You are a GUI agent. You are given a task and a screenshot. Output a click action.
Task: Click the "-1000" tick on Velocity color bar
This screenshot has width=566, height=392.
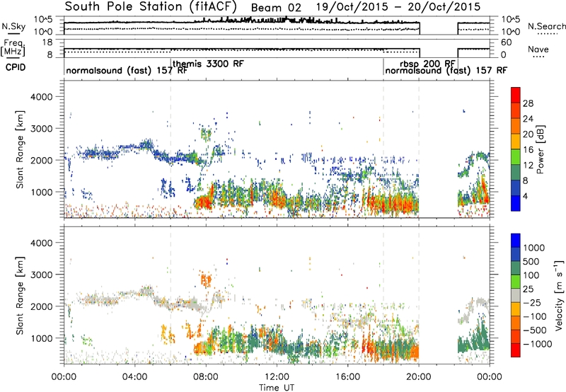[x=537, y=344]
